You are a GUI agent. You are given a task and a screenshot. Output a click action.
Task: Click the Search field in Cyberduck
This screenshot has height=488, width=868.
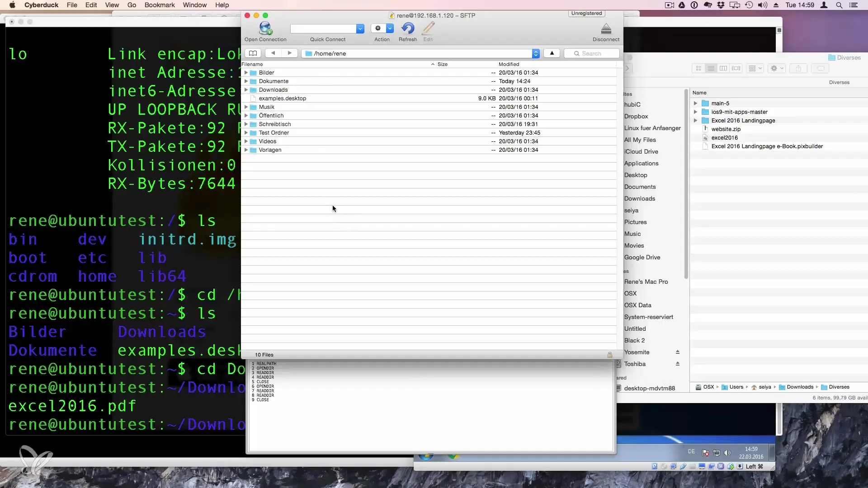[x=592, y=53]
